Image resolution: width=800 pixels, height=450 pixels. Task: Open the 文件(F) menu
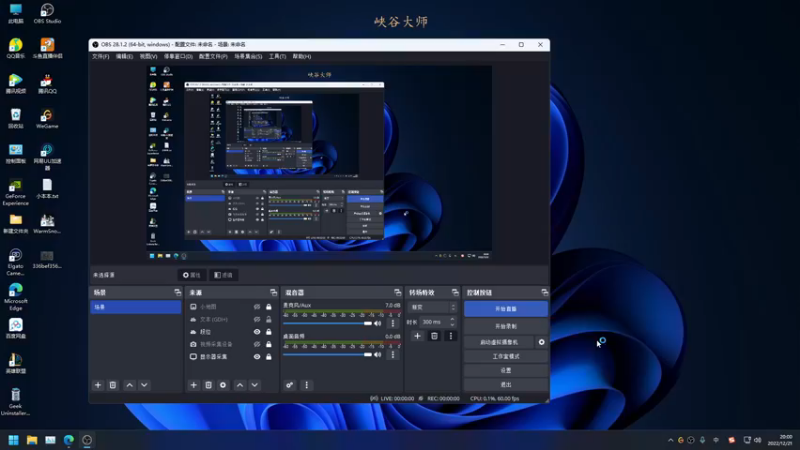[x=101, y=57]
